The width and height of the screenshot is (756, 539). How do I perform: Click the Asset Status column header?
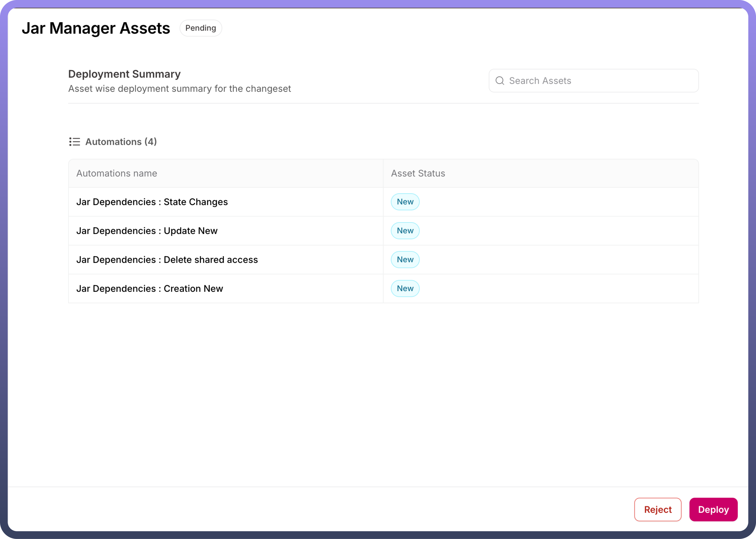click(418, 173)
